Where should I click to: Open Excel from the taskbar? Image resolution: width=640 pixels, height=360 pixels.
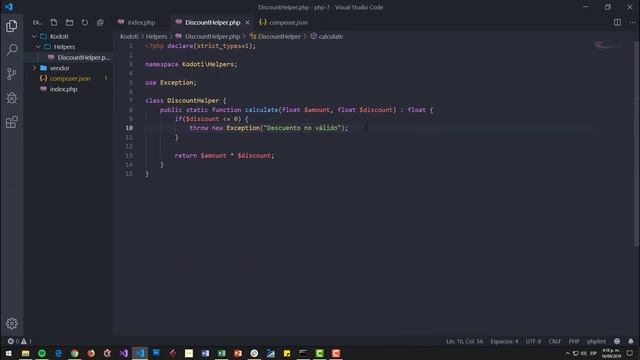(x=222, y=353)
